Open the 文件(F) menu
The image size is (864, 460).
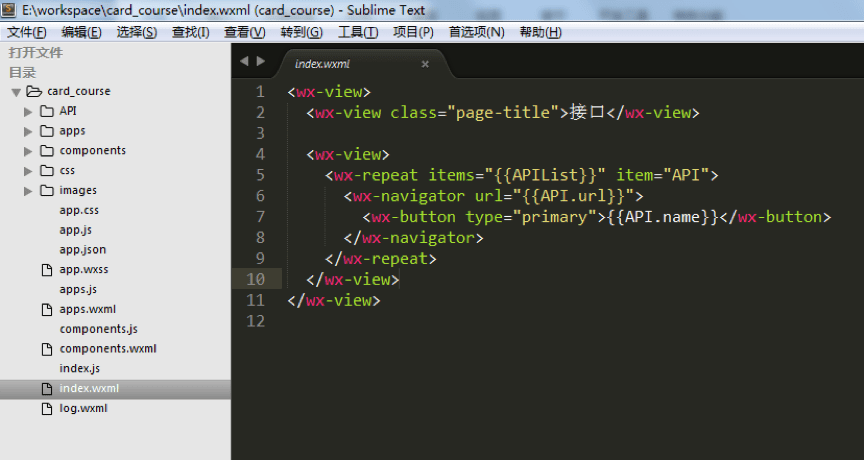tap(26, 33)
